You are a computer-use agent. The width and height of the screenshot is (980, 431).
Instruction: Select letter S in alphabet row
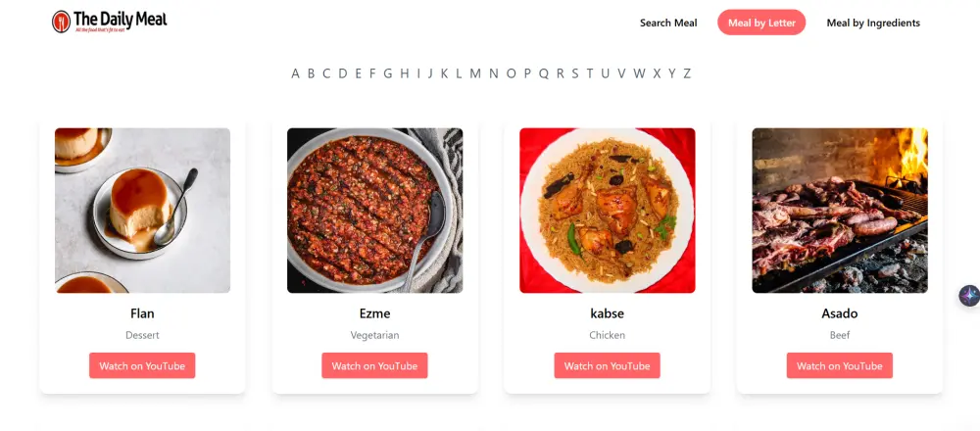tap(575, 73)
